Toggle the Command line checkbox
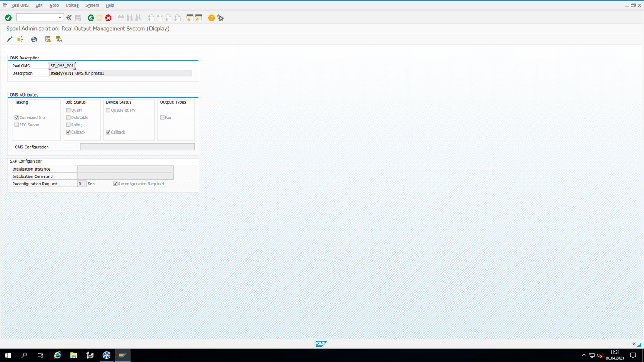Image resolution: width=644 pixels, height=362 pixels. click(17, 118)
